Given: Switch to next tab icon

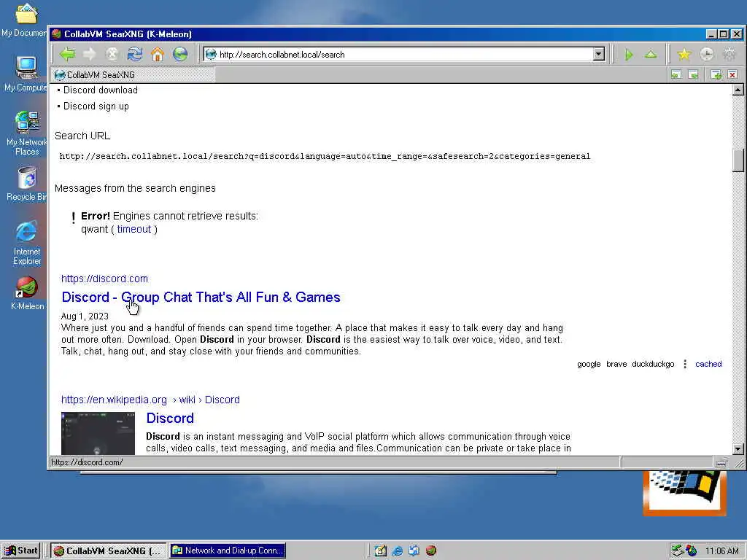Looking at the screenshot, I should tap(693, 75).
